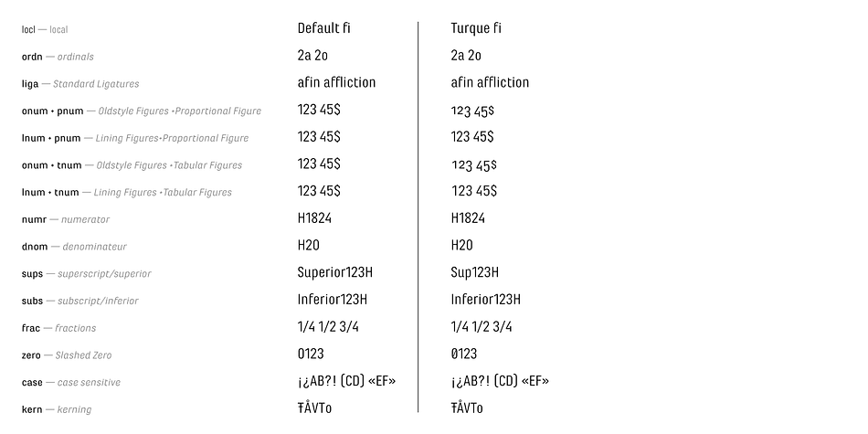Select the case sensitive feature label

[71, 383]
